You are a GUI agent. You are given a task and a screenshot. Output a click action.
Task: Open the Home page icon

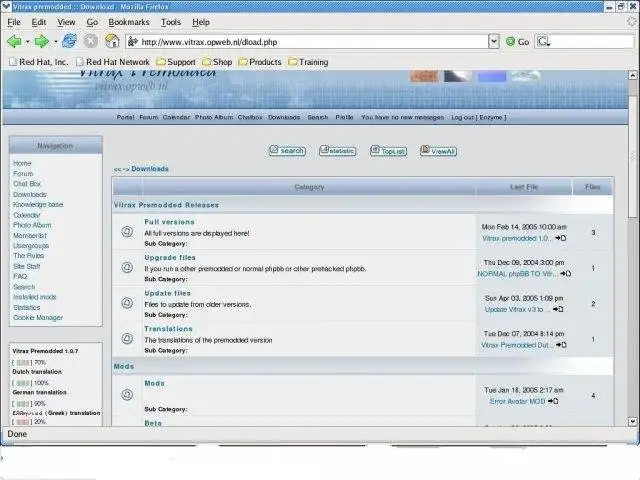click(112, 41)
